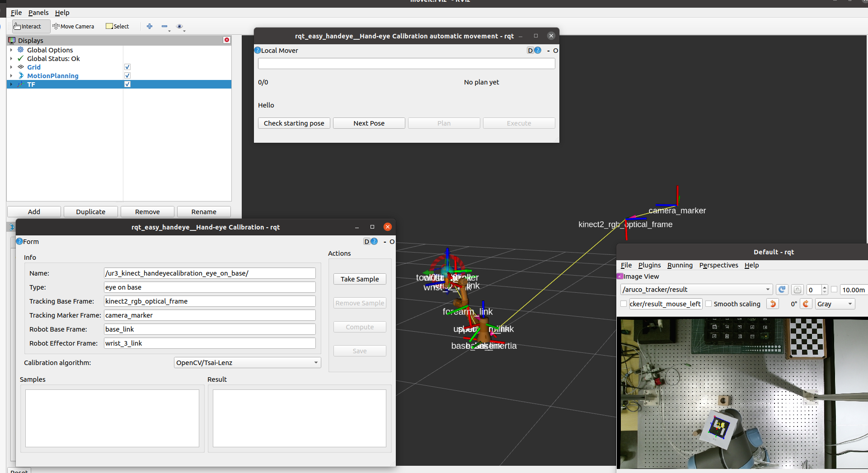The image size is (868, 473).
Task: Click the Rename display button
Action: point(204,211)
